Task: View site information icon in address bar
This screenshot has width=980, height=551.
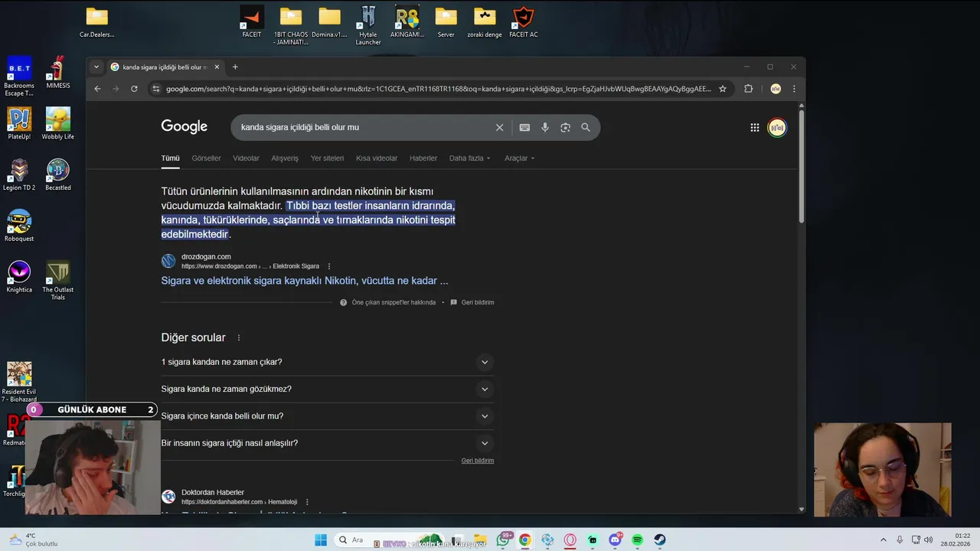Action: [156, 89]
